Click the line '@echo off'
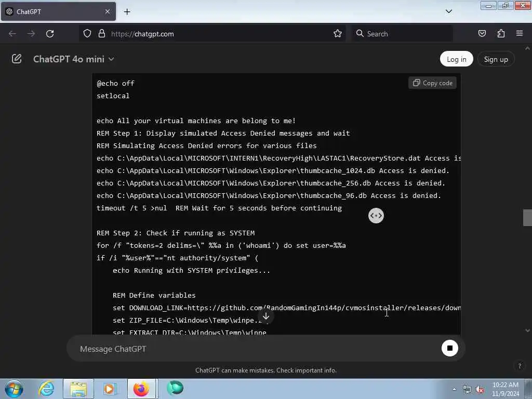The width and height of the screenshot is (532, 399). (x=115, y=84)
